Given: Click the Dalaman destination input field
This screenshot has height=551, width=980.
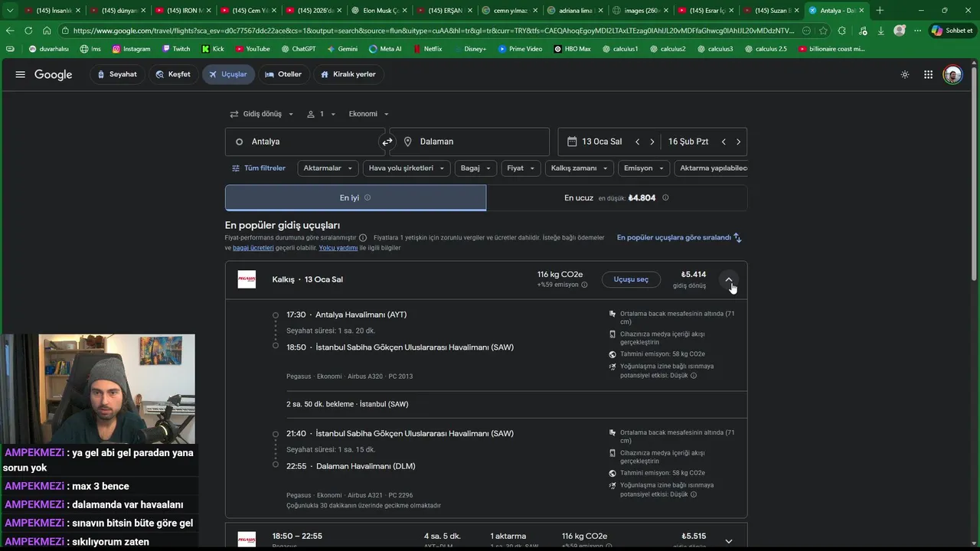Looking at the screenshot, I should coord(469,142).
